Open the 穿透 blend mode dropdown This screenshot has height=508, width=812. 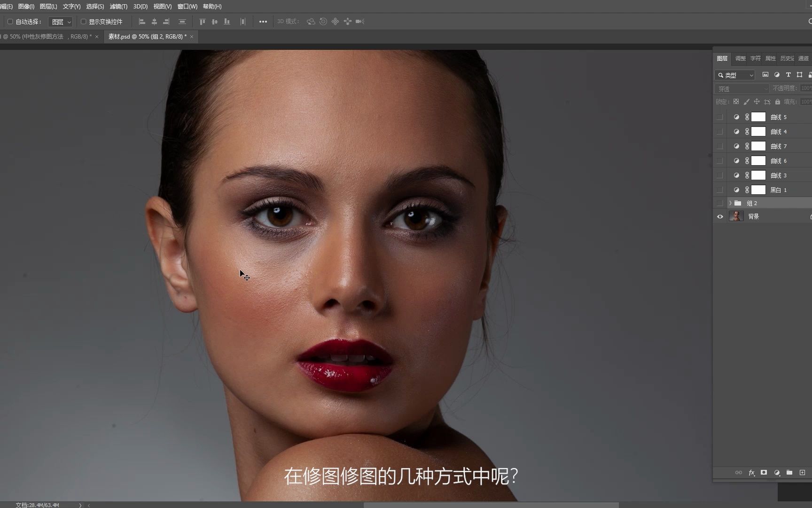point(742,88)
